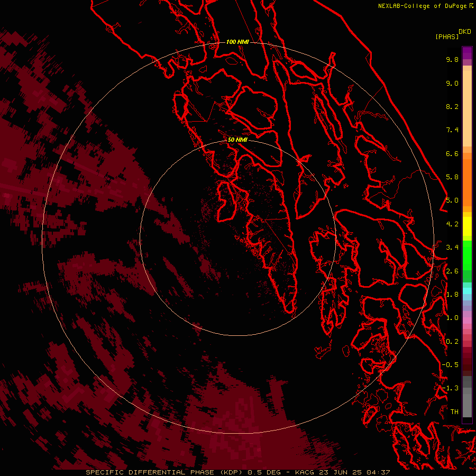Viewport: 476px width, 476px height.
Task: Pick the bright green segment of the color bar
Action: pos(467,255)
